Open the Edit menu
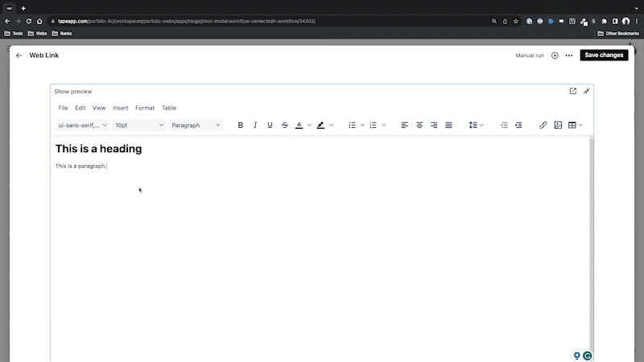This screenshot has width=644, height=362. point(80,108)
